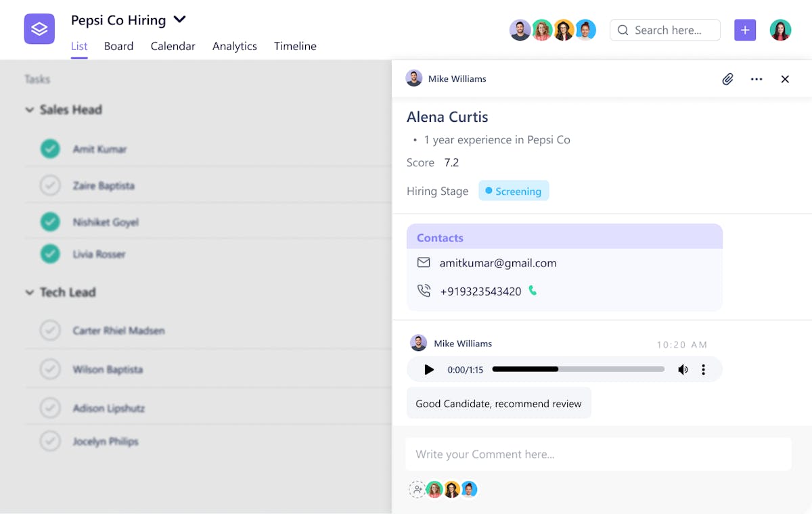
Task: Click the purple plus add button
Action: (745, 30)
